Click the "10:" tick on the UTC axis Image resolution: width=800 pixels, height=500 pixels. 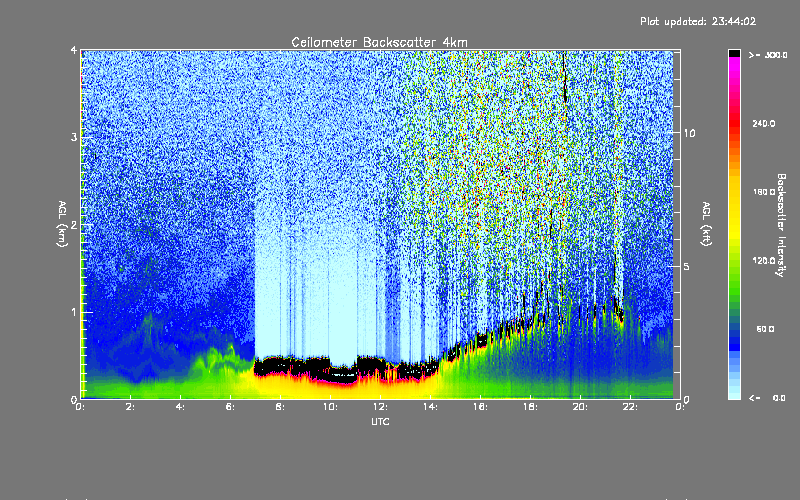[330, 407]
